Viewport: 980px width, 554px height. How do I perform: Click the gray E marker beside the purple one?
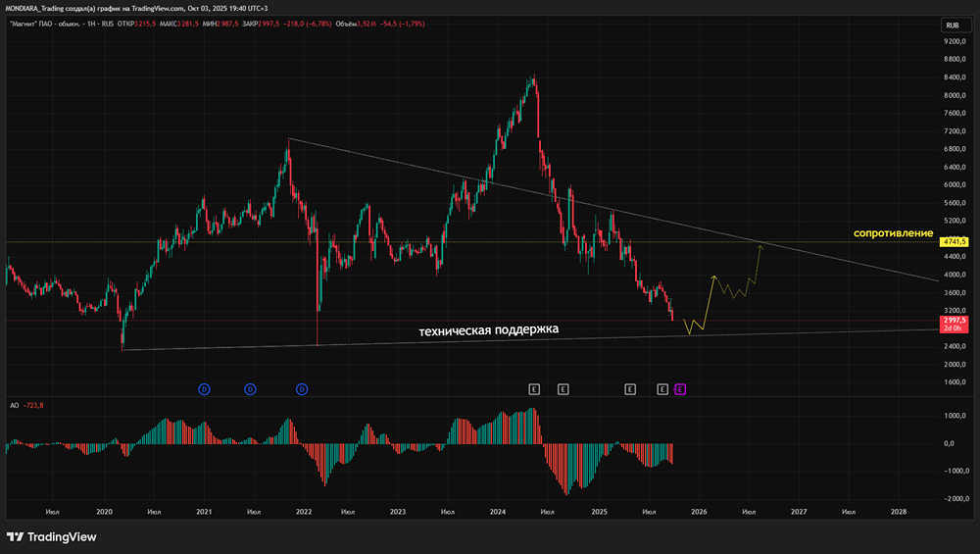point(662,389)
